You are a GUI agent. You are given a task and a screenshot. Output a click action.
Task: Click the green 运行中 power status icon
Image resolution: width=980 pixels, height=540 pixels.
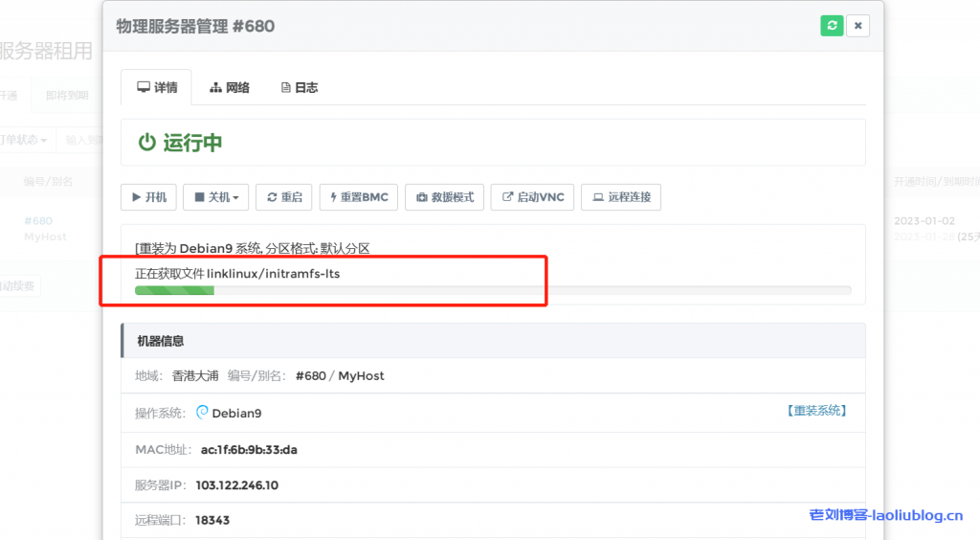coord(146,143)
